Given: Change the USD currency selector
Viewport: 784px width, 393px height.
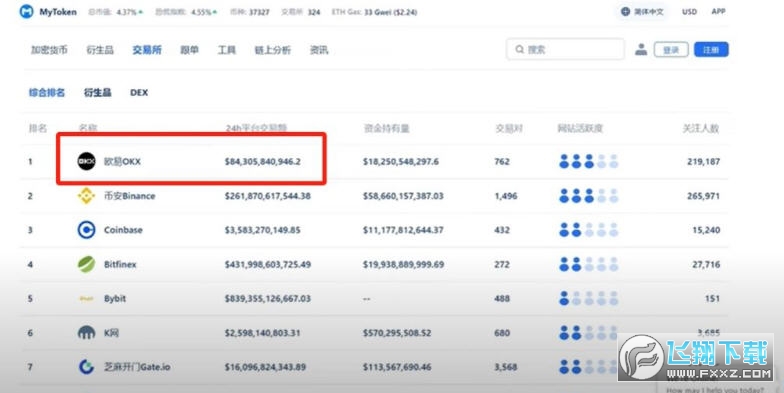Looking at the screenshot, I should pos(690,12).
